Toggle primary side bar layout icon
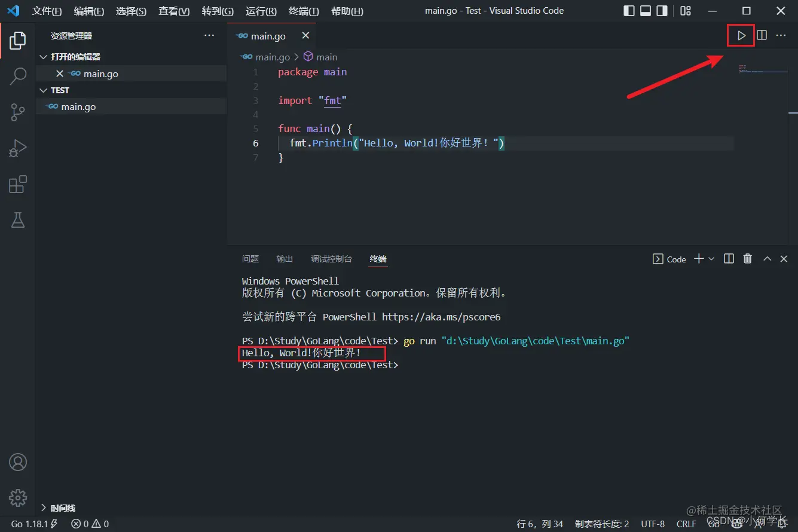 pos(629,11)
